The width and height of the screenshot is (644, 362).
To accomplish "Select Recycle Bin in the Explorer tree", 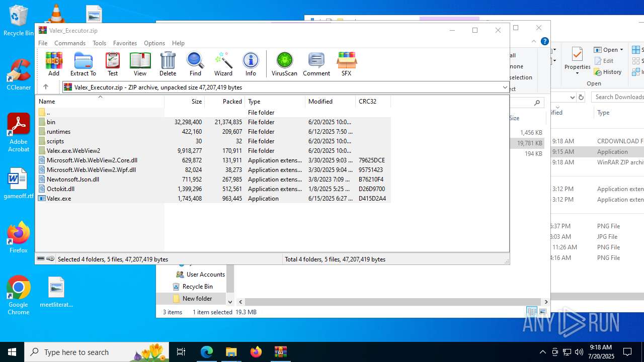I will pos(192,286).
